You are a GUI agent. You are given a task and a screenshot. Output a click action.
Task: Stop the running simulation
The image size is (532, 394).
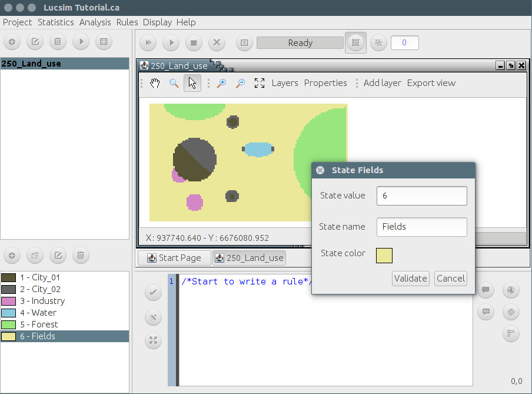pos(194,42)
